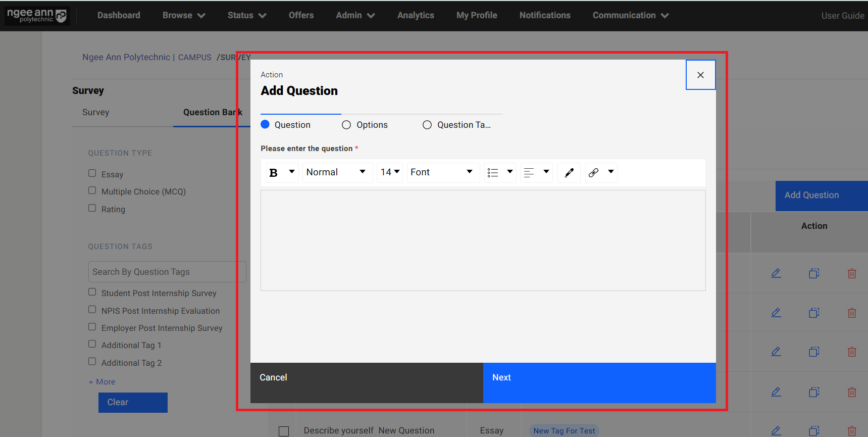Click the insert link icon

click(594, 173)
